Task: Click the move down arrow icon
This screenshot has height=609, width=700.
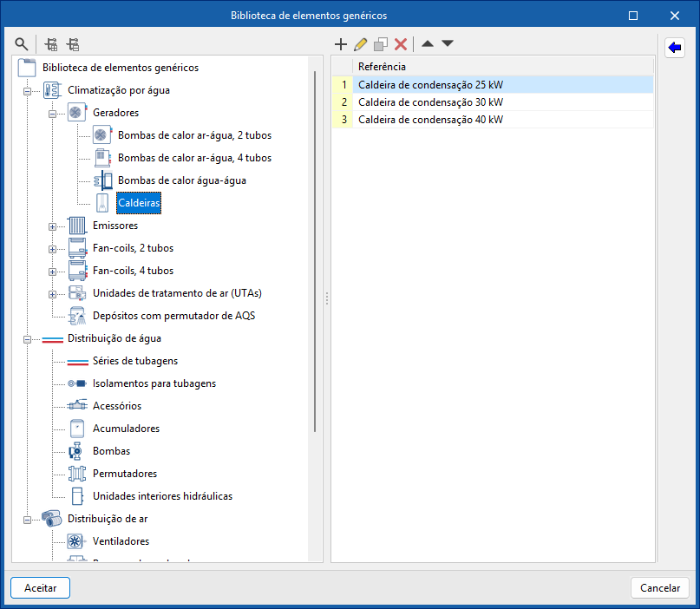Action: [447, 43]
